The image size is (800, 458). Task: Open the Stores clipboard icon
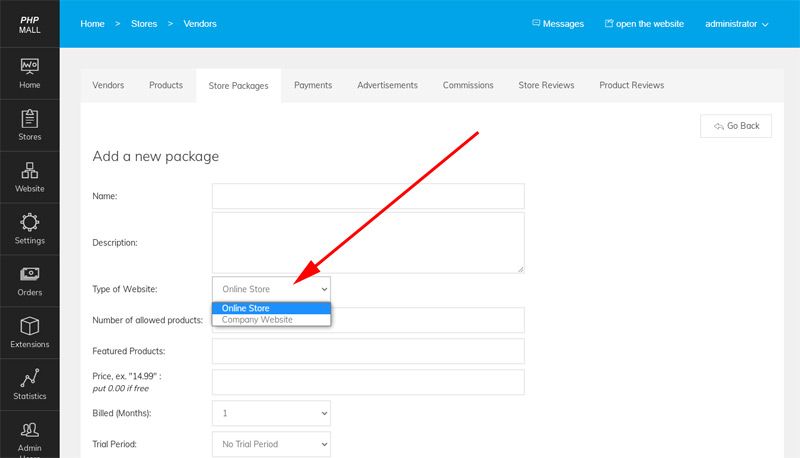click(30, 120)
